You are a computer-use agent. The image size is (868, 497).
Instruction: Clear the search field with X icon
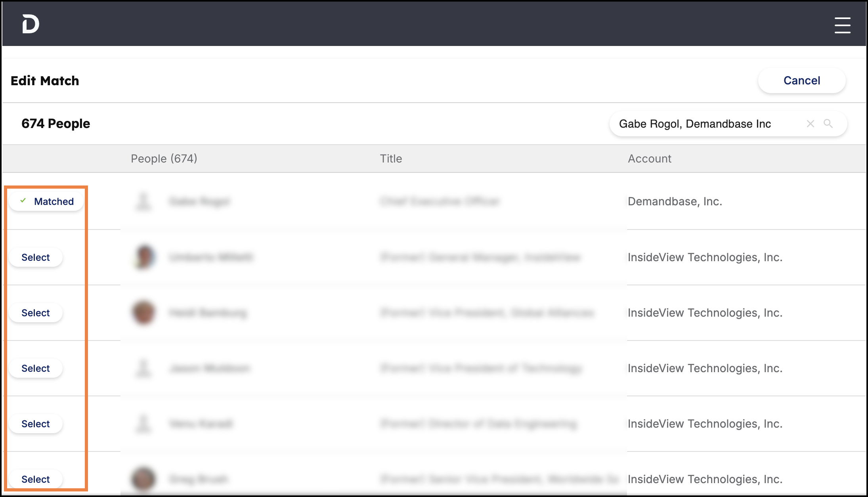[x=811, y=124]
